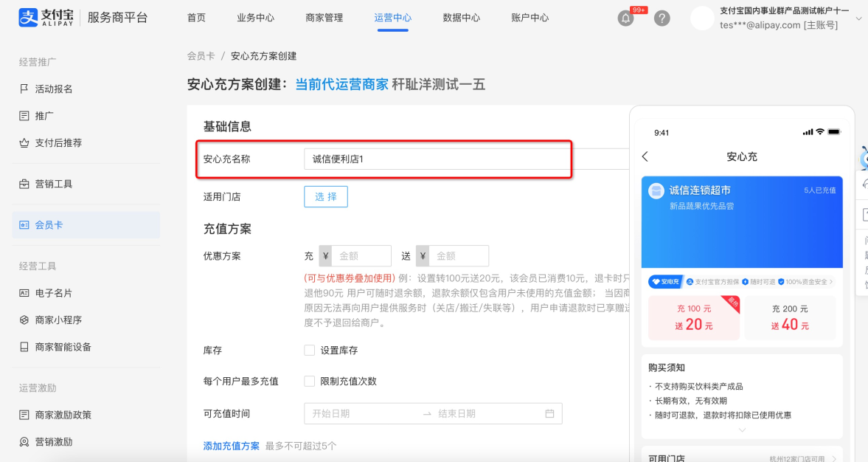Open the notification bell icon
The image size is (868, 462).
click(x=625, y=18)
